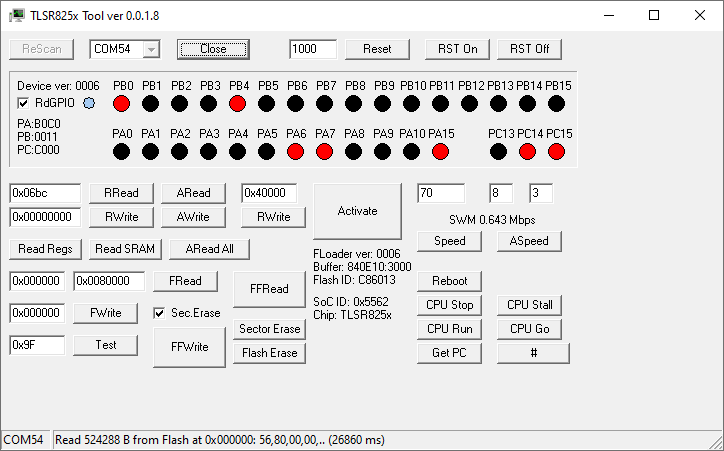Click the PB10 GPIO indicator circle
Screen dimensions: 724x451
coord(411,104)
